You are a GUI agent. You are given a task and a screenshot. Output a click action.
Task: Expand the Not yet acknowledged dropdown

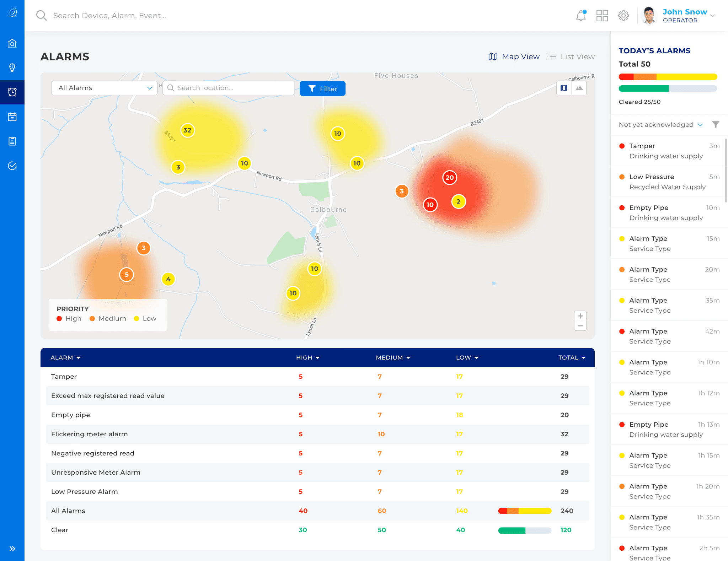tap(661, 125)
